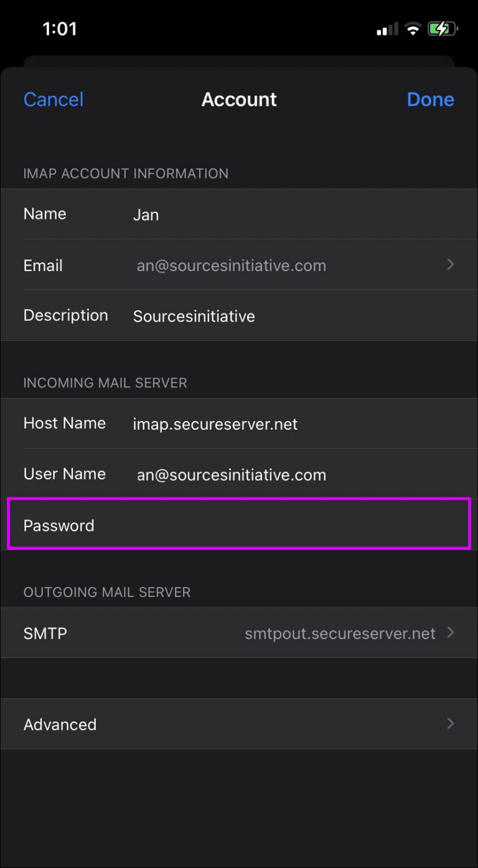
Task: Tap the chevron beside SMTP server
Action: 450,633
